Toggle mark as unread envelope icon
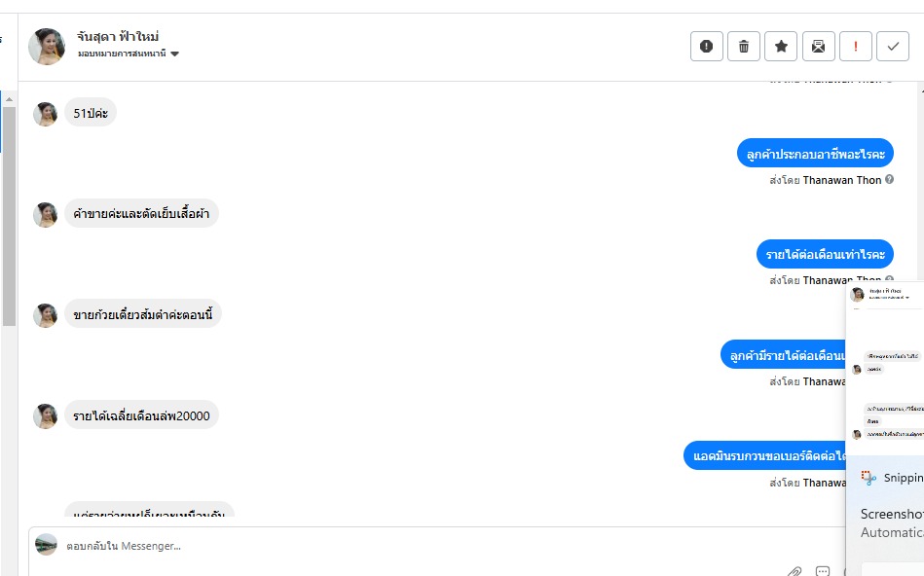Screen dimensions: 924x576 click(818, 46)
